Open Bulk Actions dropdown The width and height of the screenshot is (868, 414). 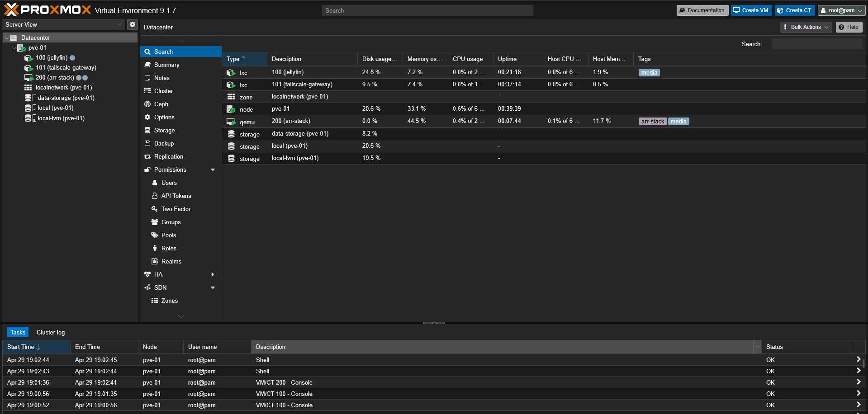coord(806,27)
